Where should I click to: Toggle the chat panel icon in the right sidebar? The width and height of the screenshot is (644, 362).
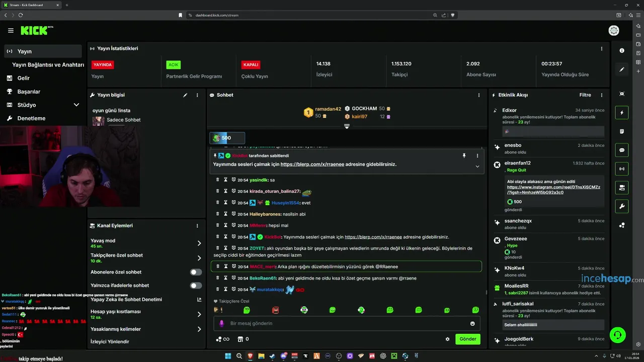[622, 150]
